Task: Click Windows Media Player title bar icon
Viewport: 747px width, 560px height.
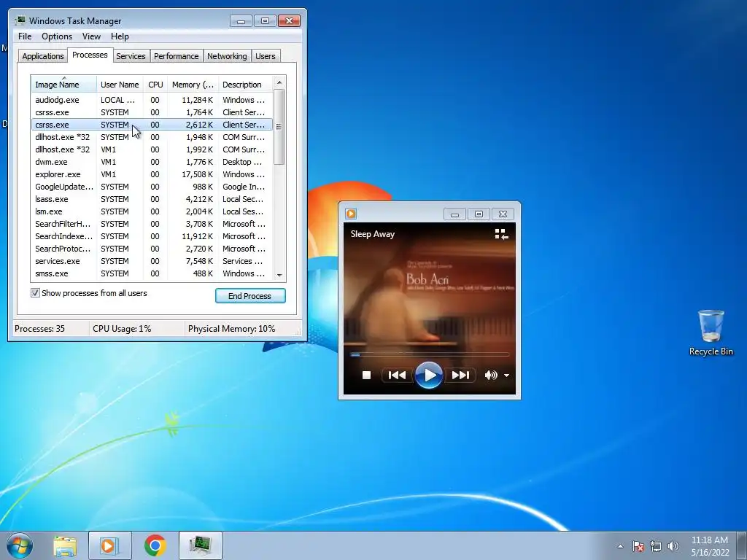Action: click(351, 214)
